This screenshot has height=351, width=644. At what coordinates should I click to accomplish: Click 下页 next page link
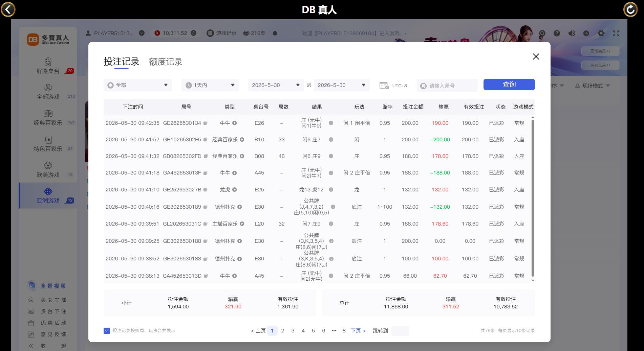358,331
